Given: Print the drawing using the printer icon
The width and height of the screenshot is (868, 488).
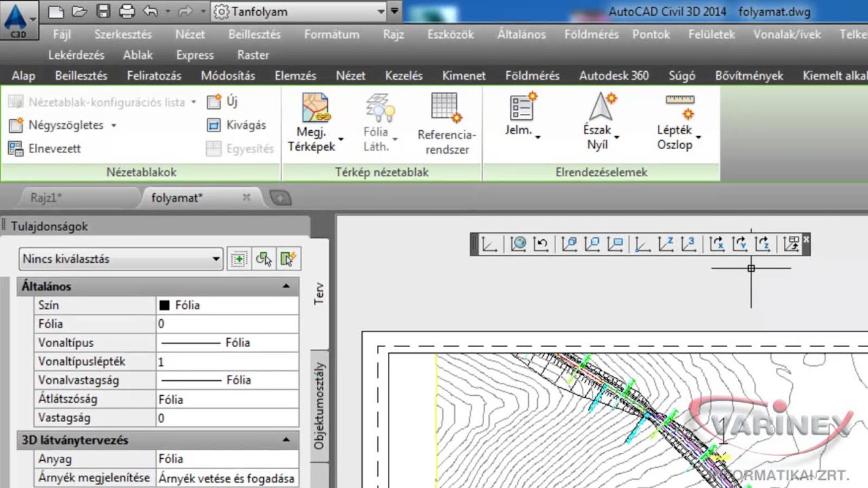Looking at the screenshot, I should (127, 12).
